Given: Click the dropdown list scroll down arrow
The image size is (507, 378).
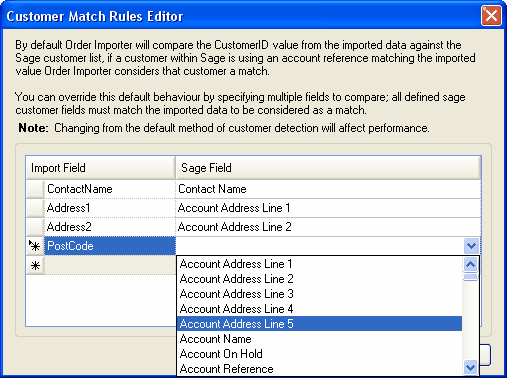Looking at the screenshot, I should (x=470, y=368).
